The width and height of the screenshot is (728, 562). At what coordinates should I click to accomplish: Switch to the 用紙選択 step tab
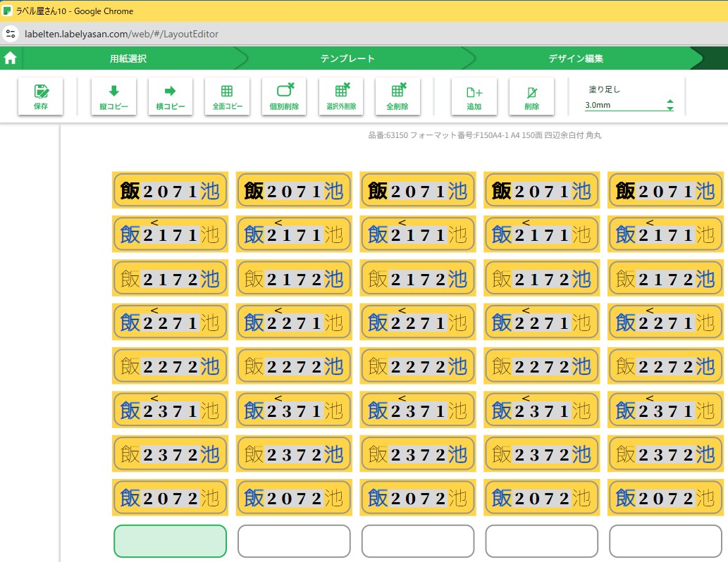click(x=128, y=58)
